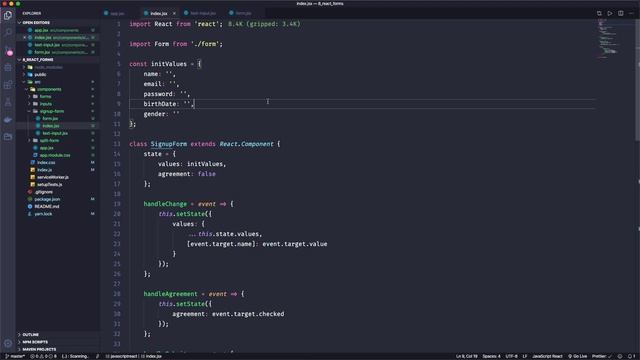The image size is (640, 360).
Task: Click JavaScript React language mode
Action: pos(547,356)
